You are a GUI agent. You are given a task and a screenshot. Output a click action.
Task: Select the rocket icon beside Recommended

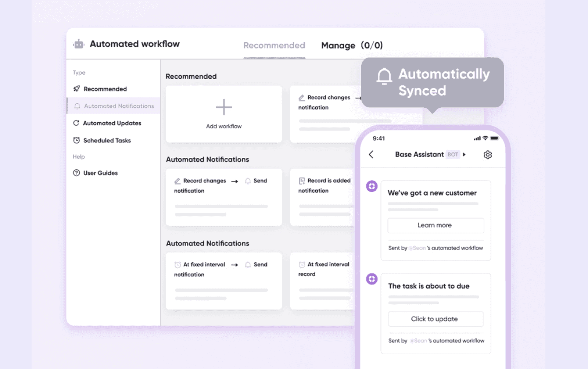click(x=76, y=89)
